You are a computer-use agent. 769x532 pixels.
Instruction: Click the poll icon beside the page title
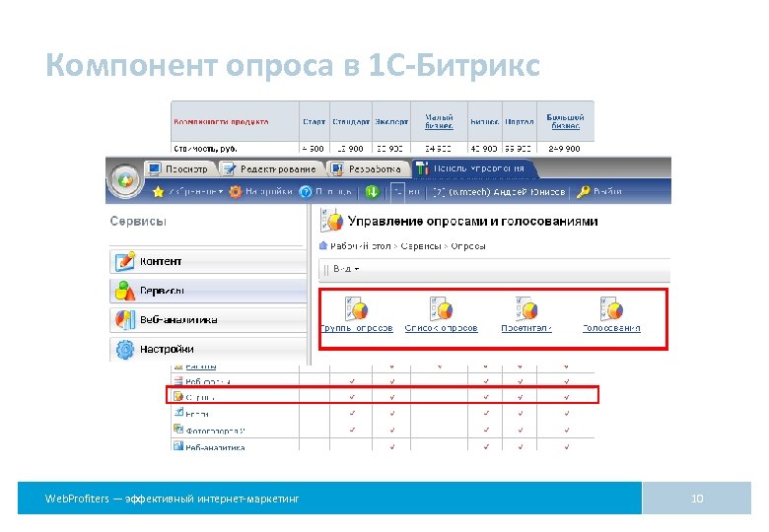331,220
